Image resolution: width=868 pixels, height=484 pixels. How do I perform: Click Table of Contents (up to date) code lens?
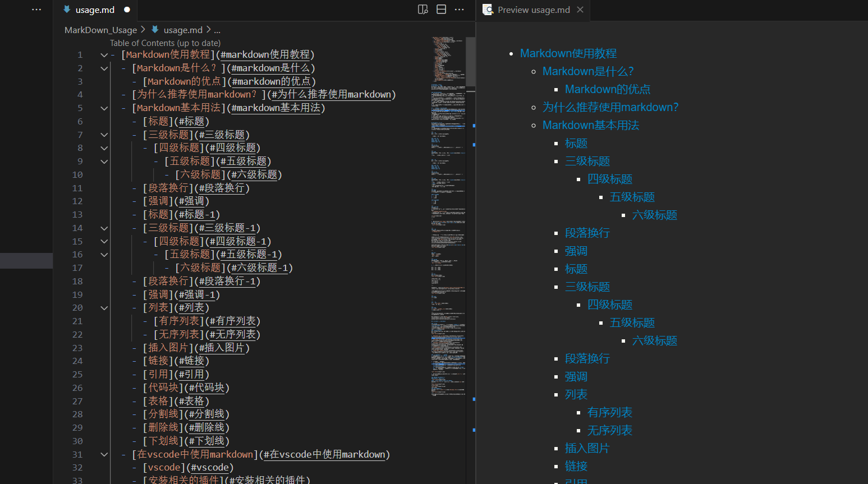tap(165, 43)
